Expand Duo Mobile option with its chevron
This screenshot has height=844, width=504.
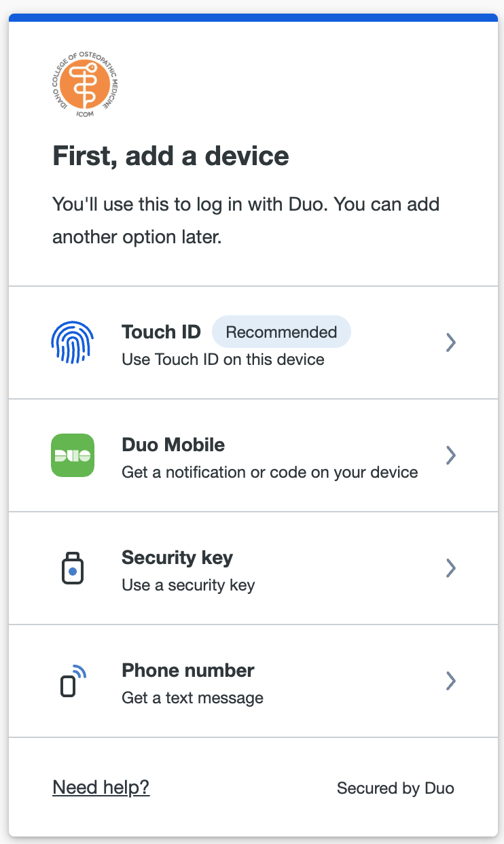click(450, 455)
